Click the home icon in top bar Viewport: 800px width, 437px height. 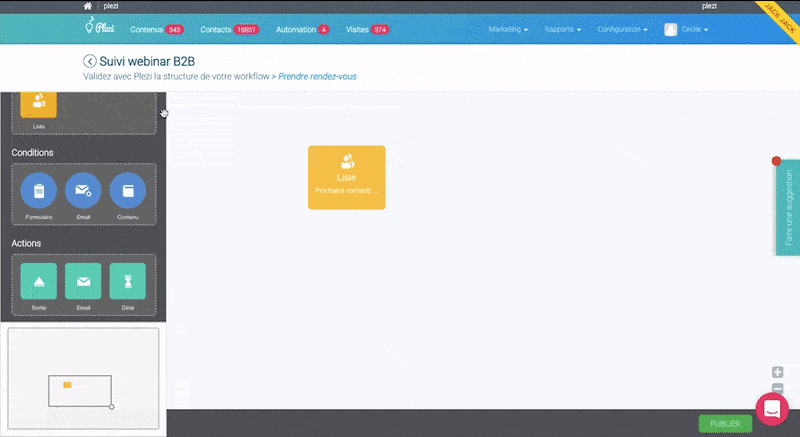(87, 6)
